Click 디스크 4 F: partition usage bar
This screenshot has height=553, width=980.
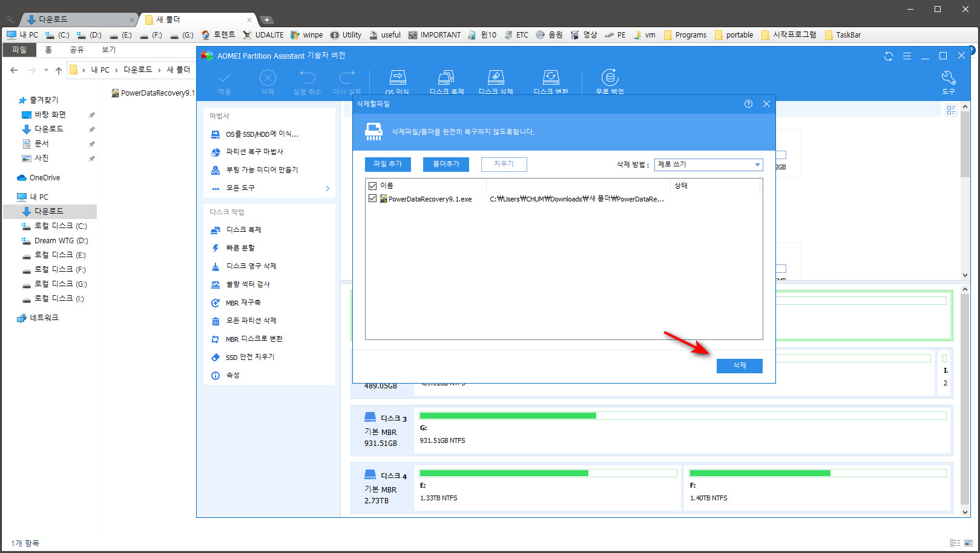[817, 473]
